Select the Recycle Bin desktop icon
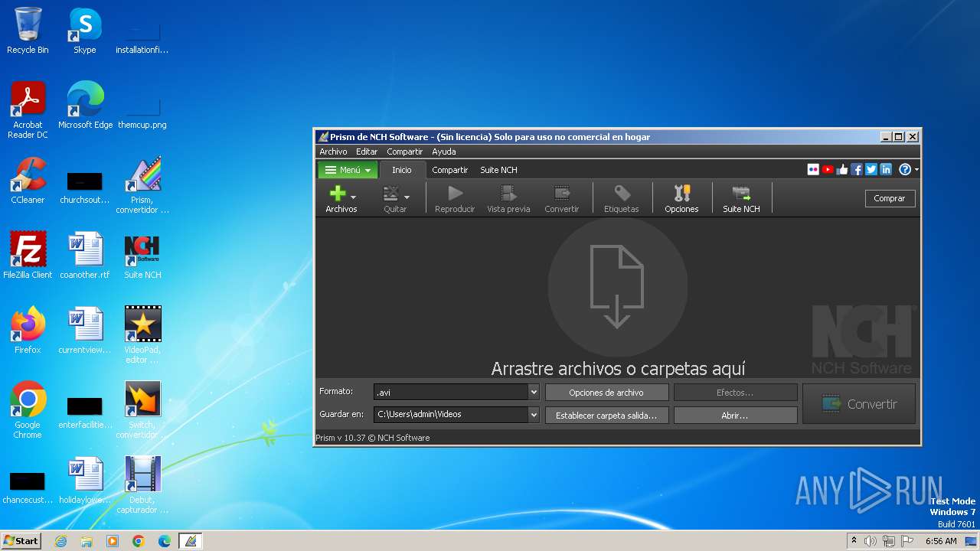Screen dimensions: 980x551 (28, 31)
